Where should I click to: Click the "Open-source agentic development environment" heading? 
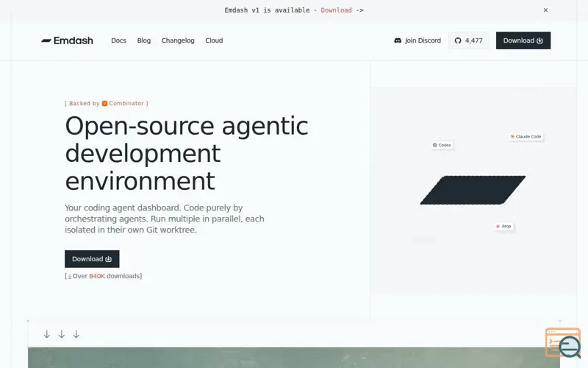[187, 153]
